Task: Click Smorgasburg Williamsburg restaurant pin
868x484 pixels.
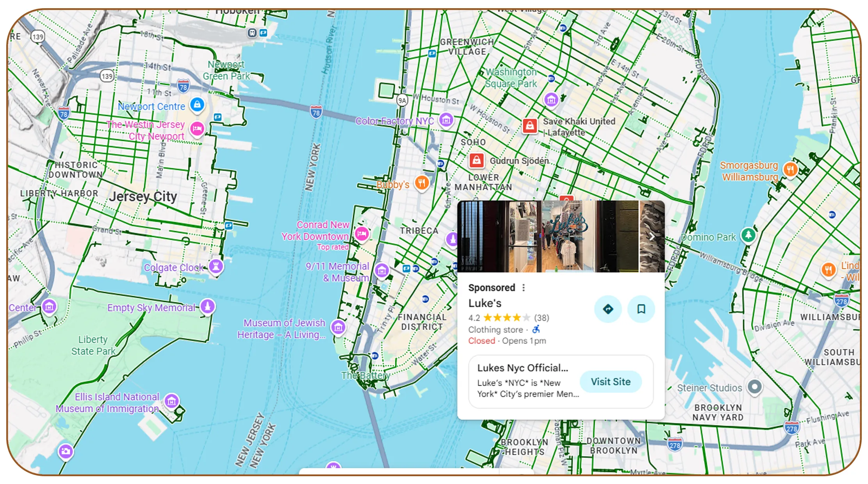Action: [790, 170]
